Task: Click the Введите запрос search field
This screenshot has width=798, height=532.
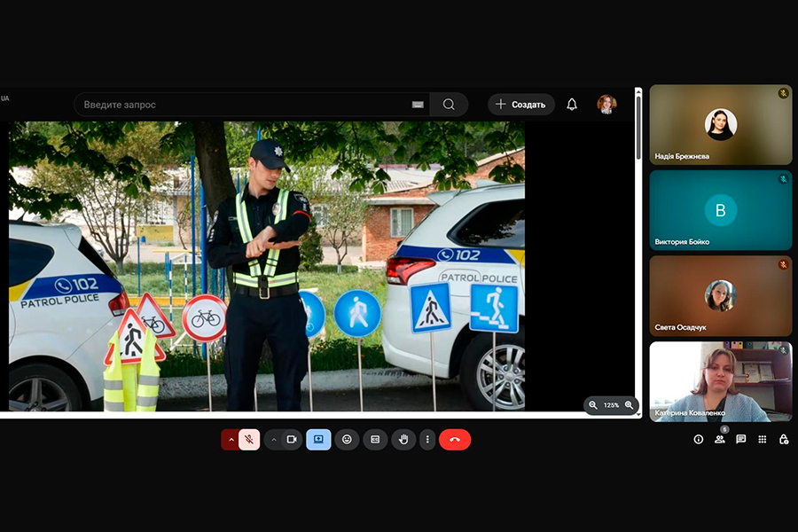Action: tap(239, 105)
